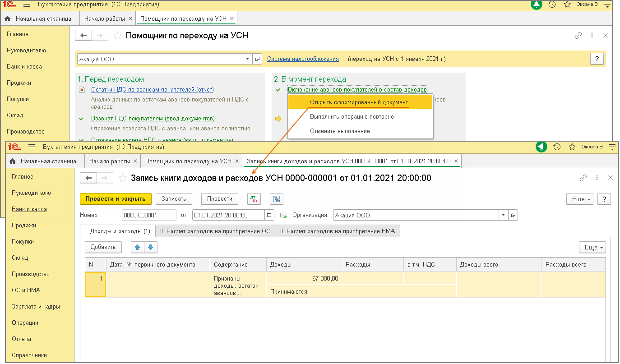The height and width of the screenshot is (364, 620).
Task: Open Руководителю section in the upper window sidebar
Action: pos(26,51)
